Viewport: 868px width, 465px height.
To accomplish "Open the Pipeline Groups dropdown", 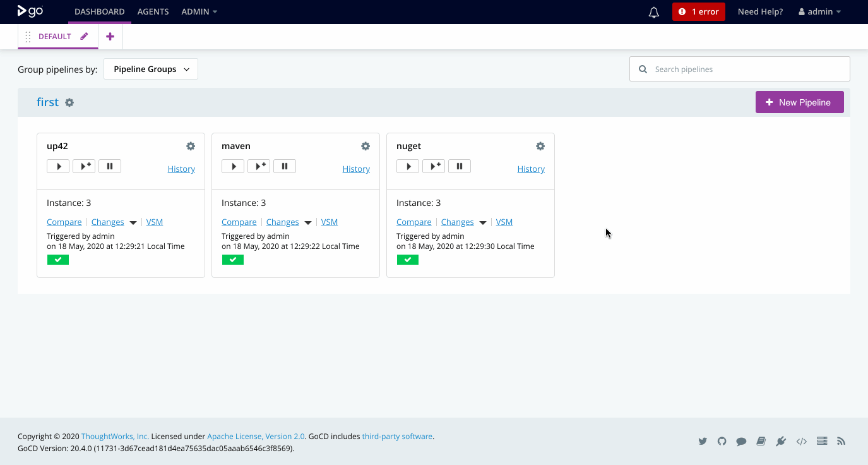I will (x=151, y=69).
